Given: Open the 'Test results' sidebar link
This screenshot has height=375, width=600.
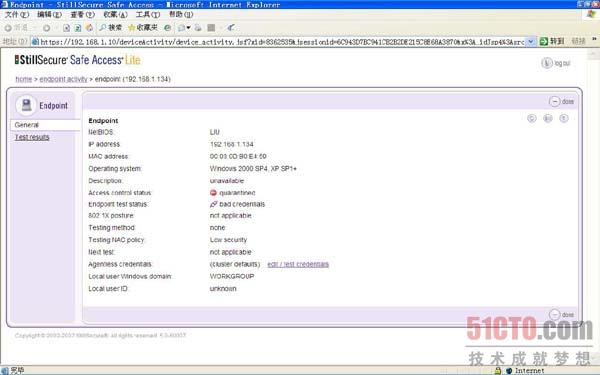Looking at the screenshot, I should (32, 137).
